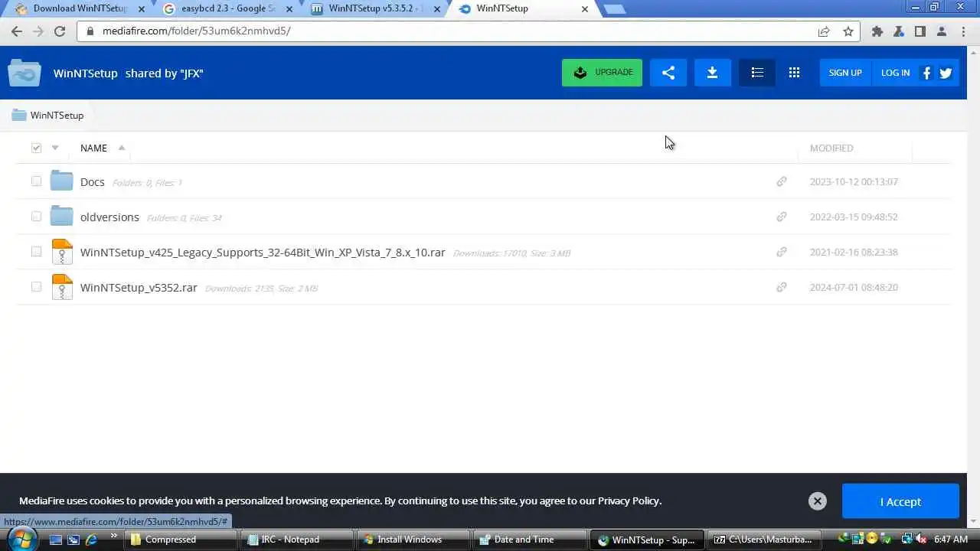Log in with the Facebook icon
The image size is (980, 551).
pos(926,73)
